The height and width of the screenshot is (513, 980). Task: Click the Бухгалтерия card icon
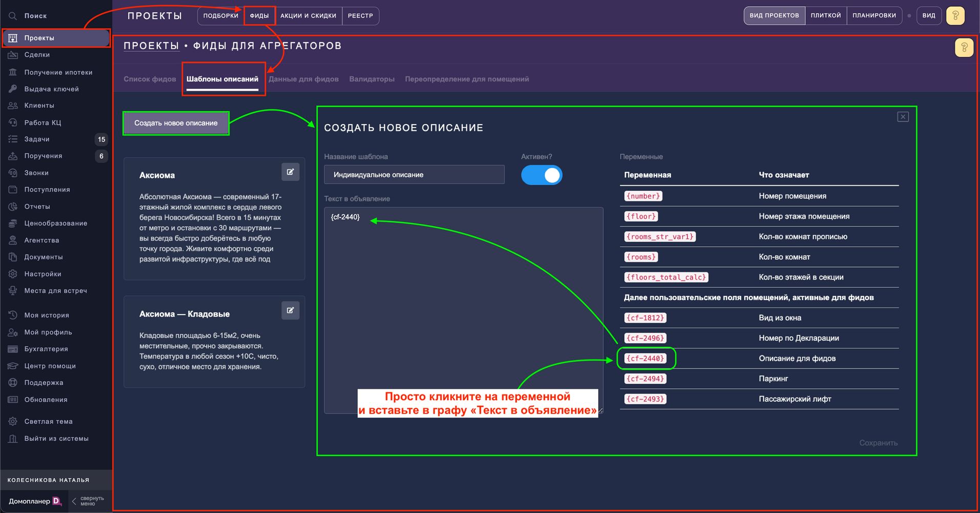pos(13,349)
